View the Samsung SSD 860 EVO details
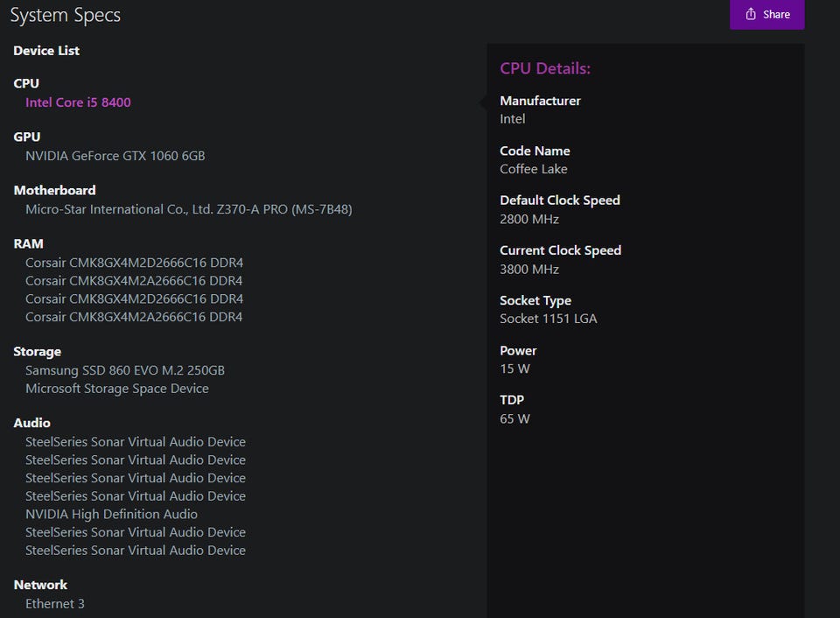The width and height of the screenshot is (840, 618). [125, 370]
